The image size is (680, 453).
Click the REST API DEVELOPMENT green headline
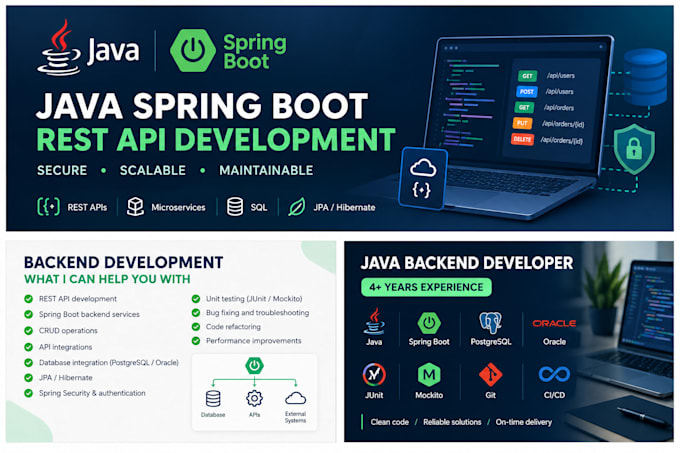tap(216, 139)
